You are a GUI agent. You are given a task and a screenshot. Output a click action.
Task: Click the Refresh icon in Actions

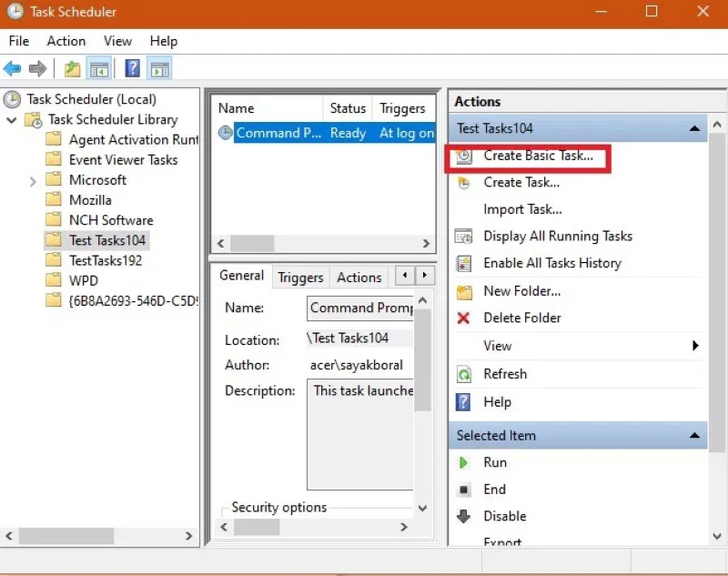pyautogui.click(x=464, y=374)
